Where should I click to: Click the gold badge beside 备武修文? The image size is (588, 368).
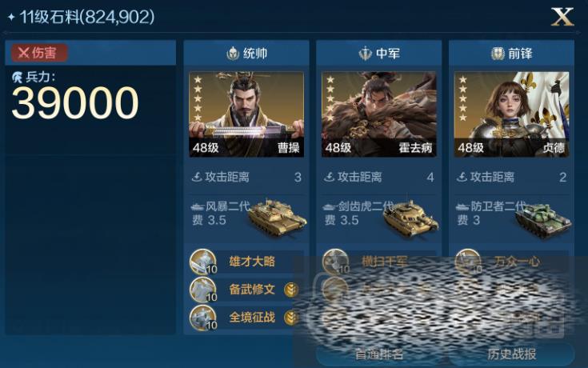pos(291,290)
